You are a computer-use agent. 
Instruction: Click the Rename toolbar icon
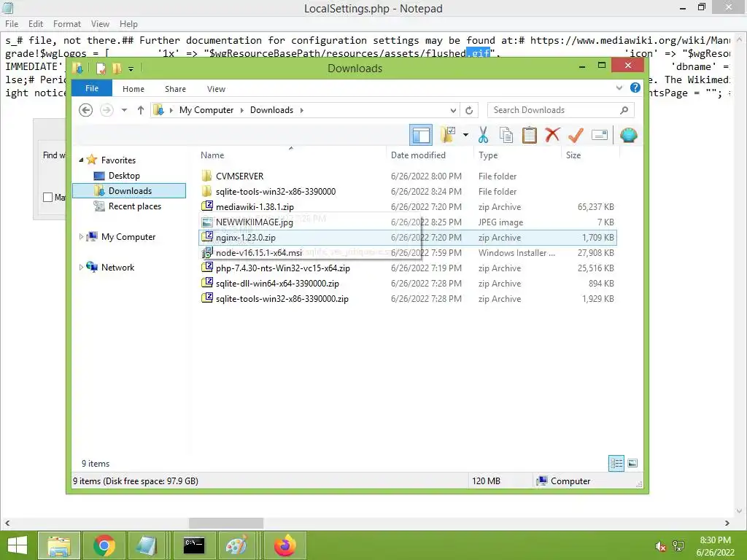600,135
